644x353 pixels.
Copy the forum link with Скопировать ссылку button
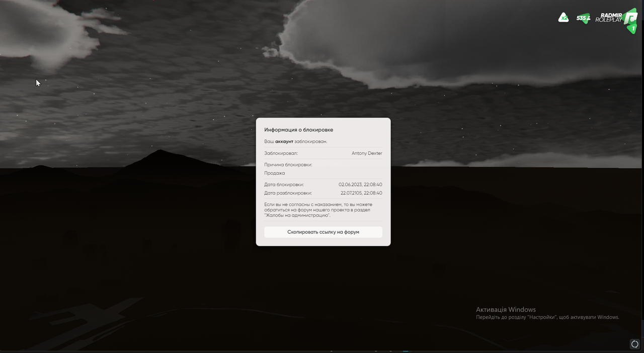point(323,232)
